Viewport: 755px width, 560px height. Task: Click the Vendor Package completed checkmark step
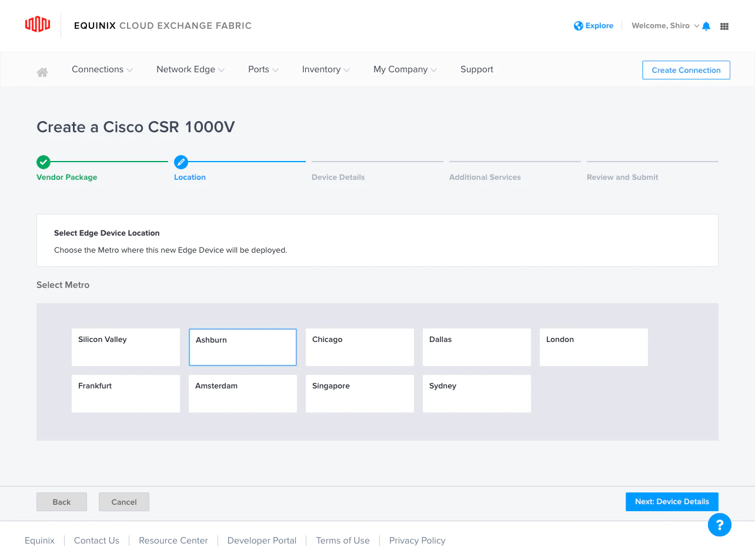44,162
